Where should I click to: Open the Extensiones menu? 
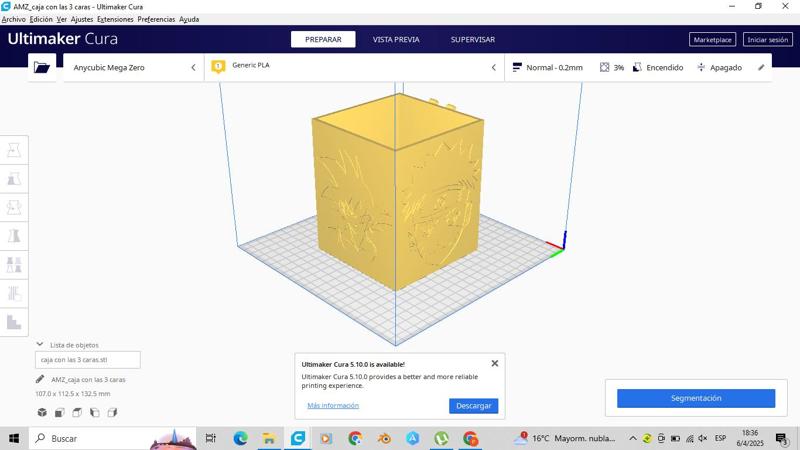[115, 19]
